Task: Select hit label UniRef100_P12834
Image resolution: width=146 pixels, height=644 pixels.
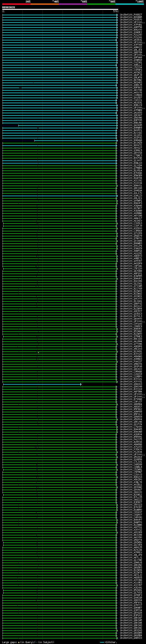Action: (131, 452)
